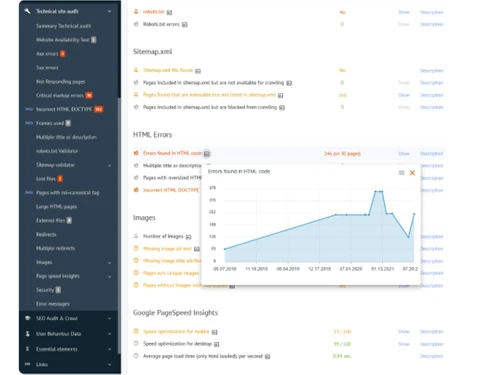Open Frames used in sidebar

click(50, 123)
